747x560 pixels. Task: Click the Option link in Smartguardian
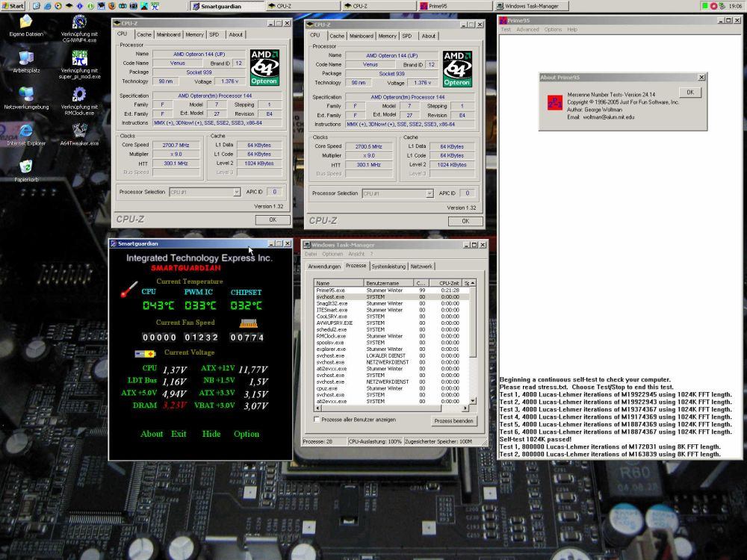click(x=246, y=434)
